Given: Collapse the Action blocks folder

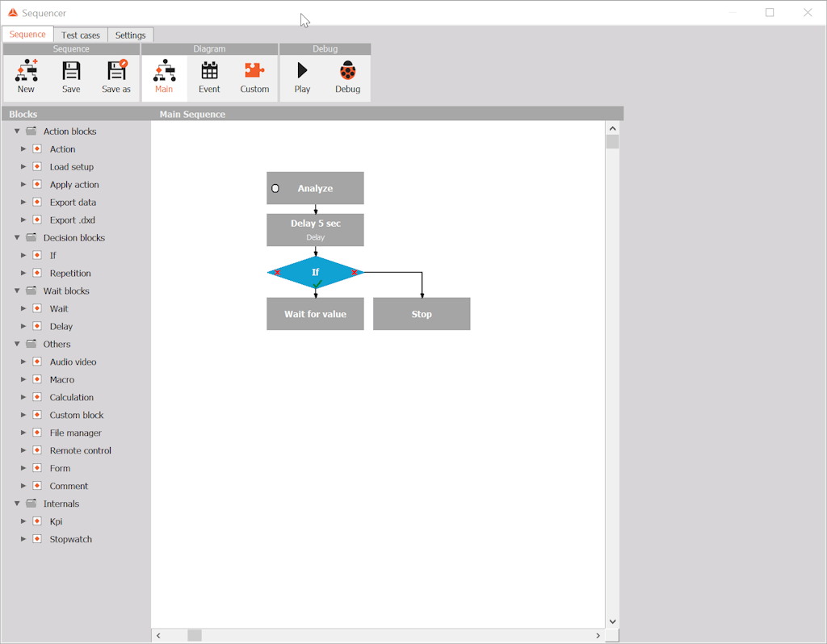Looking at the screenshot, I should click(x=17, y=132).
